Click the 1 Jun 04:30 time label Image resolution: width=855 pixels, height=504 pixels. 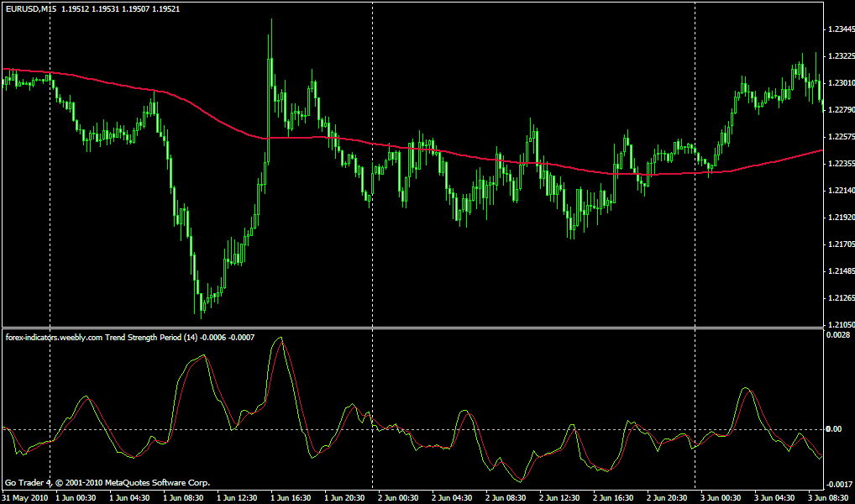pyautogui.click(x=130, y=497)
